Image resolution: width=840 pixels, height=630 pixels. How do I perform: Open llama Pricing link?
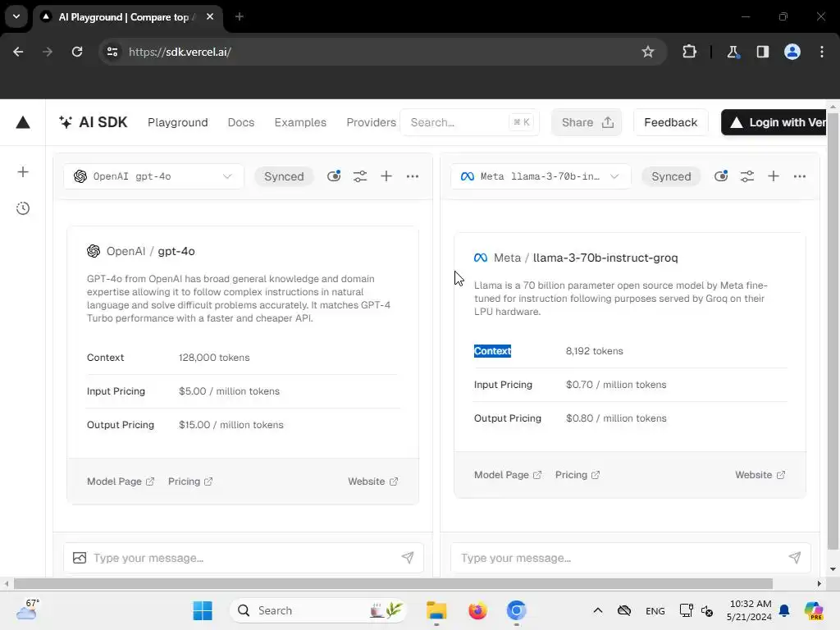coord(577,475)
